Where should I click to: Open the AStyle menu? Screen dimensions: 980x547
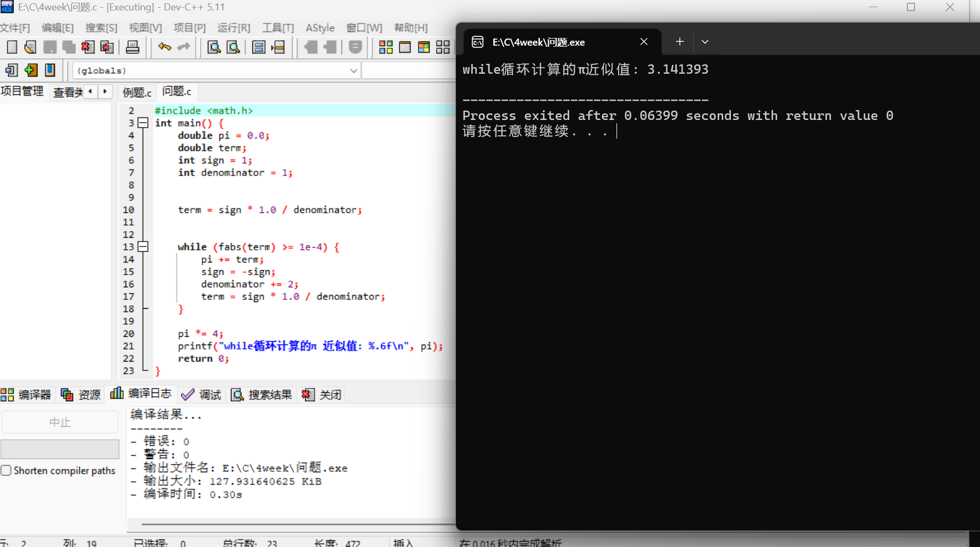(x=320, y=28)
